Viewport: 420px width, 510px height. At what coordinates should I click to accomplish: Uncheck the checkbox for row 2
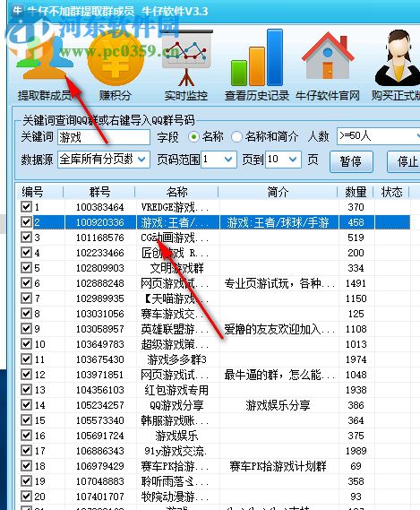26,221
